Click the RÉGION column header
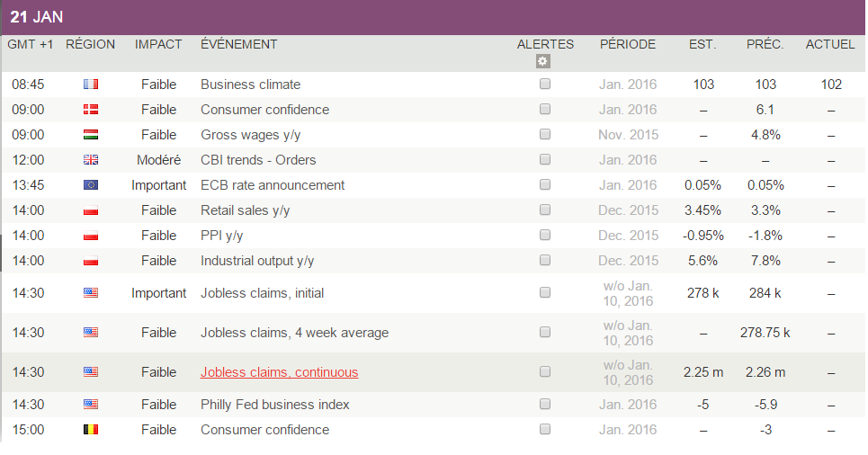The width and height of the screenshot is (868, 455). (x=91, y=44)
